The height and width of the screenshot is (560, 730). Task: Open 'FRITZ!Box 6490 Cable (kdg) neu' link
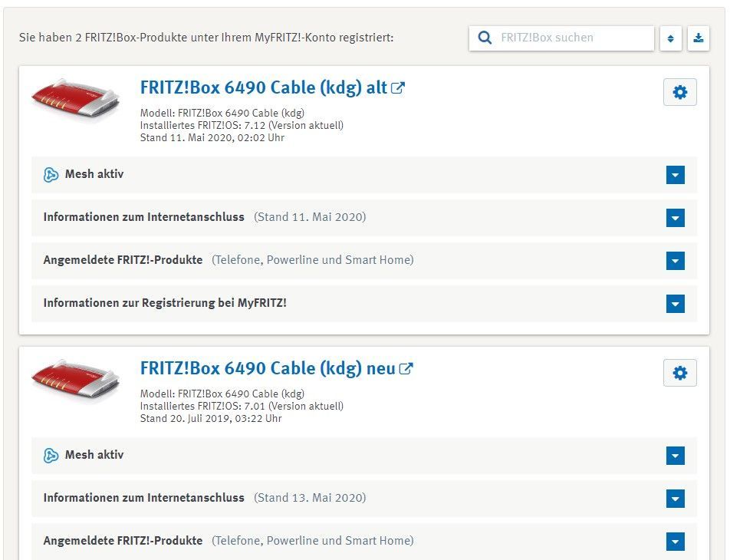pos(267,369)
